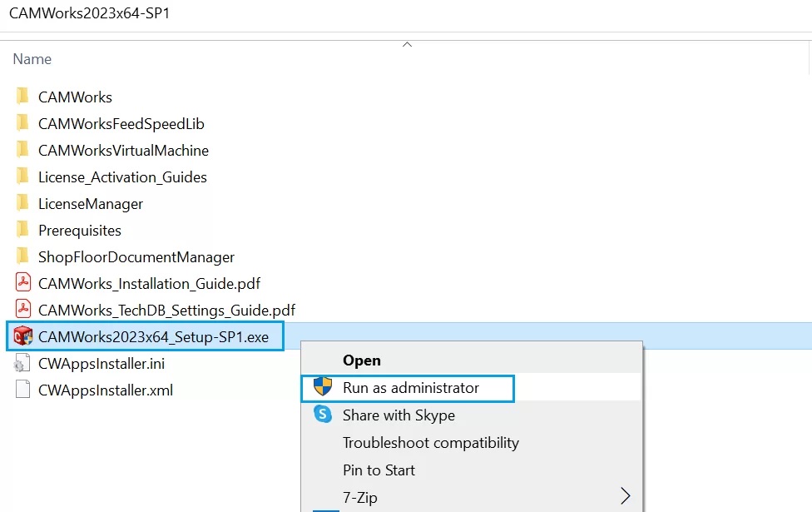Viewport: 812px width, 512px height.
Task: Click the ShopFloorDocumentManager folder icon
Action: pyautogui.click(x=22, y=256)
